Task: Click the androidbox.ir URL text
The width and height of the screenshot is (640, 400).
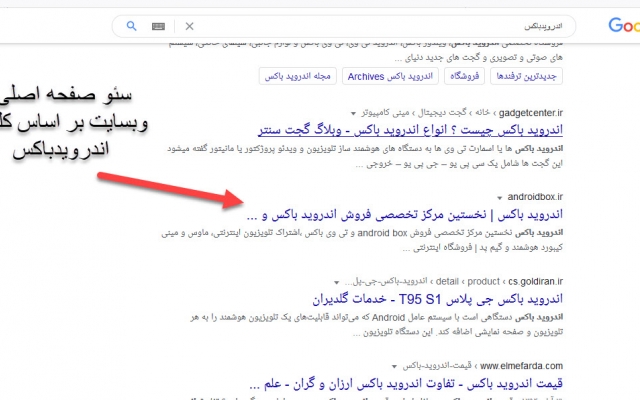Action: click(x=535, y=197)
